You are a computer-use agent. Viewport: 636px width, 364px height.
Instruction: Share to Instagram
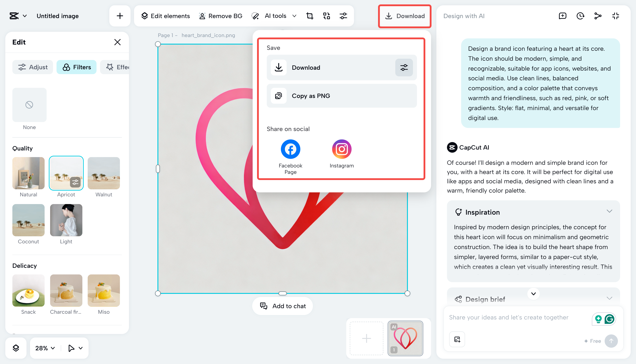point(341,149)
